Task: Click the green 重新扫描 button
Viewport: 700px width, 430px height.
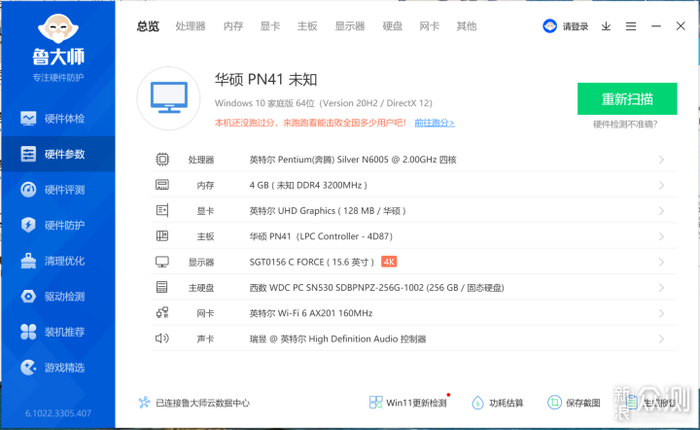Action: 627,99
